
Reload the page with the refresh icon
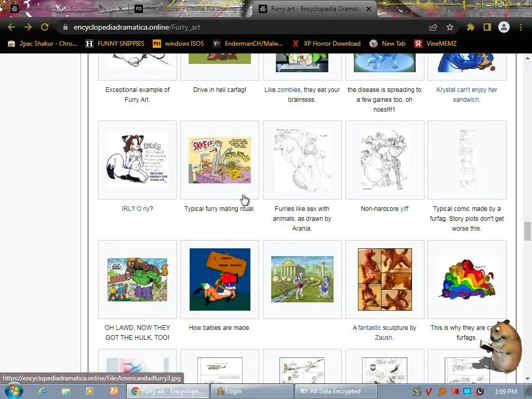tap(45, 27)
